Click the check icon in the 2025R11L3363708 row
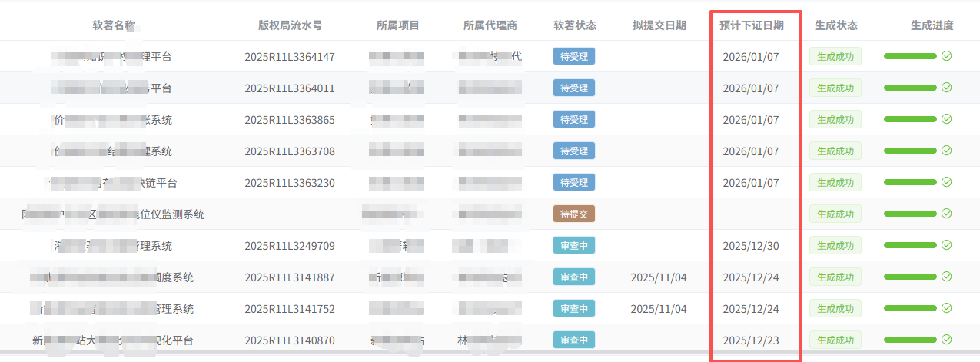Viewport: 980px width, 362px height. (947, 151)
